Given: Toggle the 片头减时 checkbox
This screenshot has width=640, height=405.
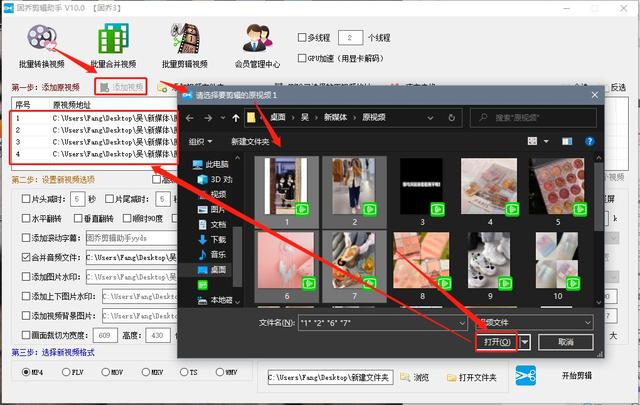Looking at the screenshot, I should point(26,199).
